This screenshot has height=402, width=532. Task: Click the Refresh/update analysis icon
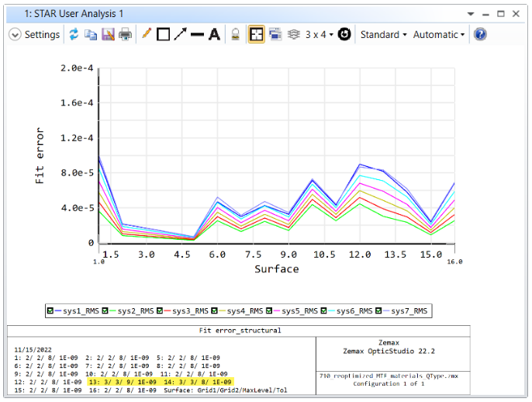coord(74,34)
